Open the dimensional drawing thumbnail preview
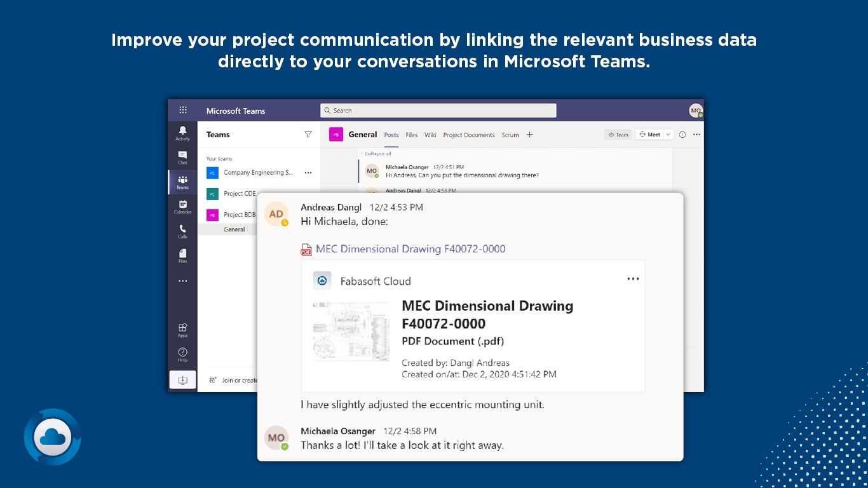 tap(351, 332)
